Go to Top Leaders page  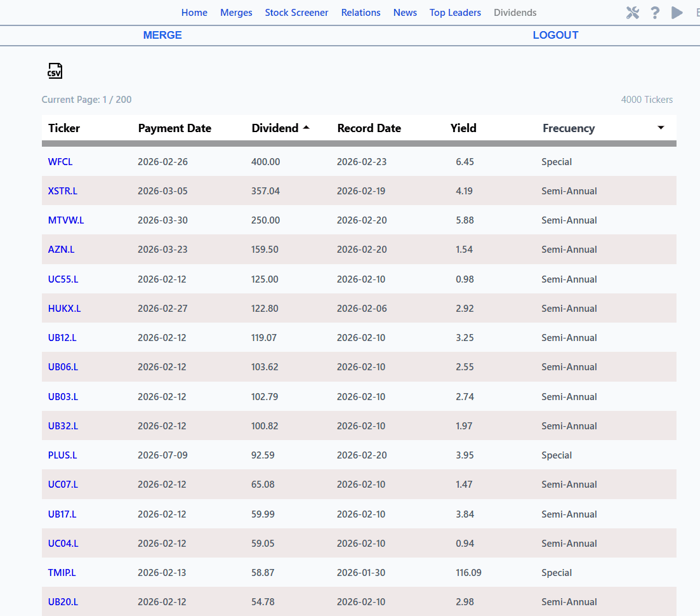(x=455, y=13)
